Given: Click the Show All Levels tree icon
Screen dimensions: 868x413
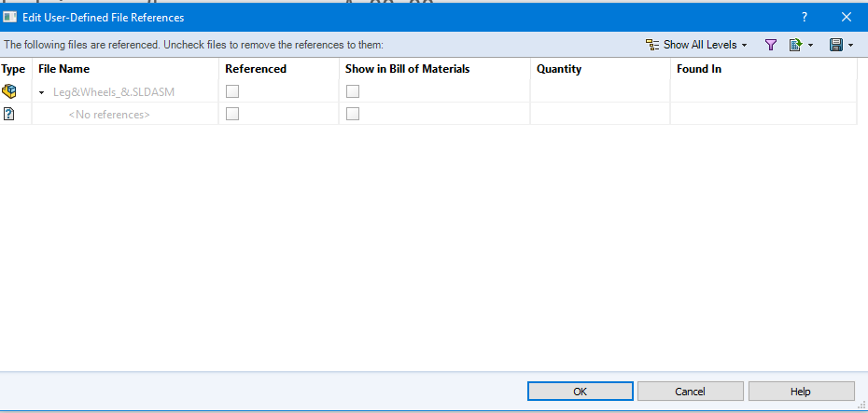Looking at the screenshot, I should pyautogui.click(x=652, y=45).
